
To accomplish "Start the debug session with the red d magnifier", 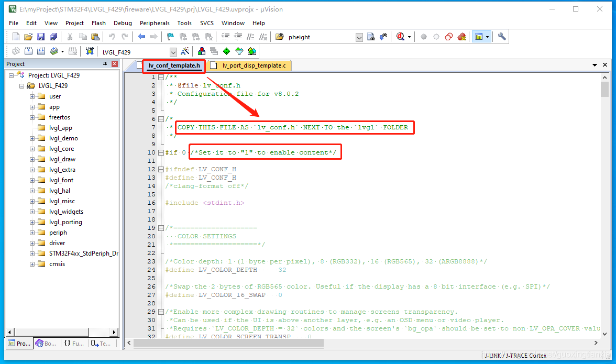I will click(x=400, y=37).
